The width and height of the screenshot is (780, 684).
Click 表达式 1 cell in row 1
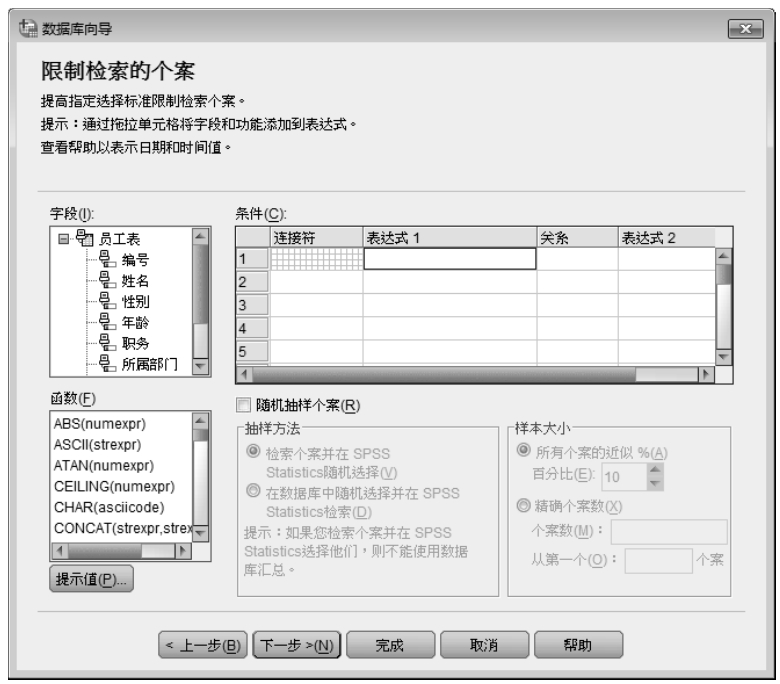450,259
